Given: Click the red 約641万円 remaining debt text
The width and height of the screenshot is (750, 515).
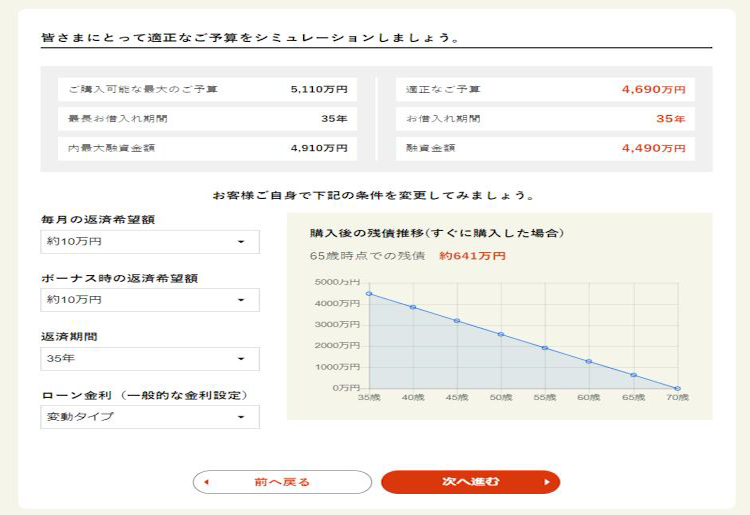Looking at the screenshot, I should point(472,256).
